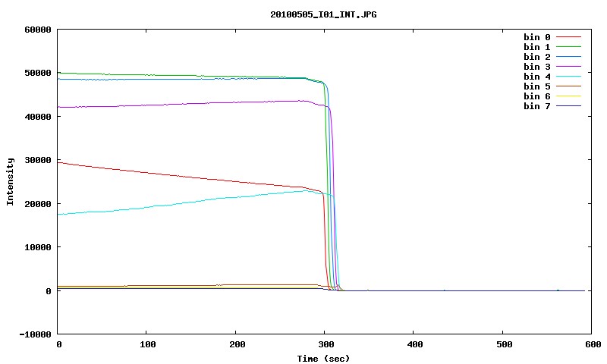Click the 30000 y-axis tick label
The width and height of the screenshot is (607, 364).
coord(37,160)
